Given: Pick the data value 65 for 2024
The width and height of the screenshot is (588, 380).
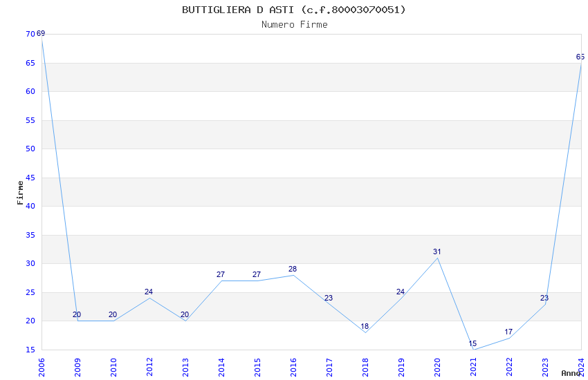Looking at the screenshot, I should pyautogui.click(x=580, y=57).
